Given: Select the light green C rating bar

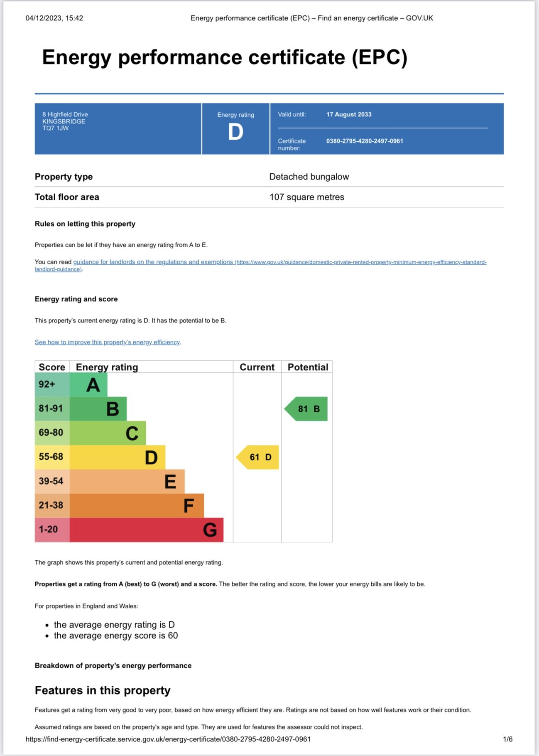Looking at the screenshot, I should pos(108,433).
